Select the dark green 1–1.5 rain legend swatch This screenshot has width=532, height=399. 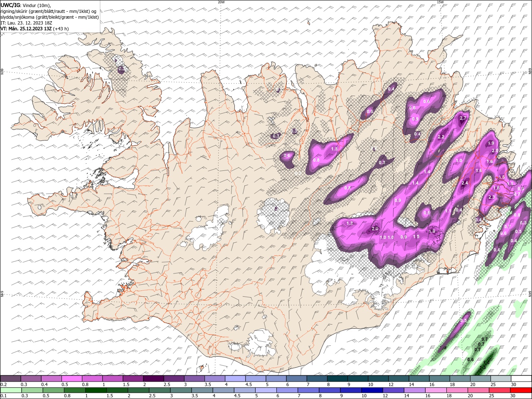tap(96, 390)
